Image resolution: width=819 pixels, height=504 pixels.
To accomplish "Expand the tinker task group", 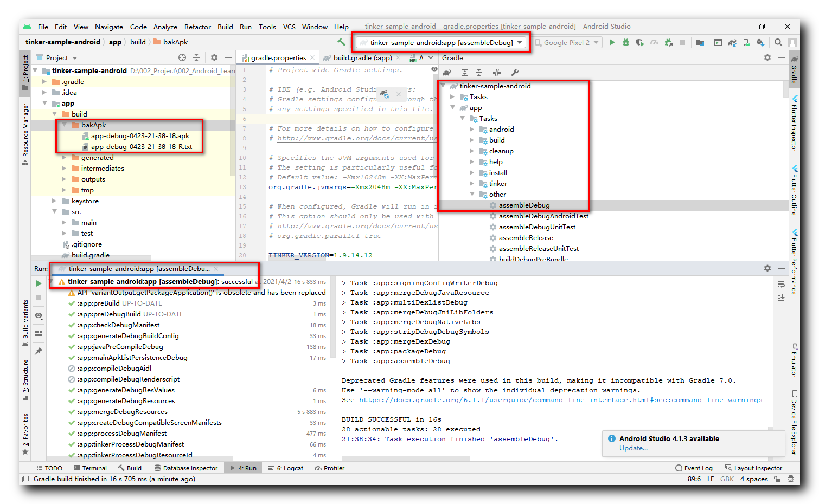I will click(472, 183).
